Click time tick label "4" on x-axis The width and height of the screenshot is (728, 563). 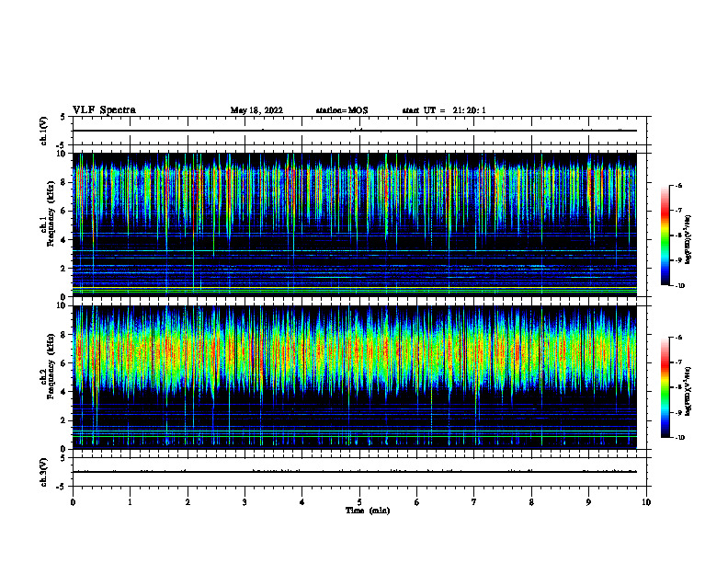point(302,502)
